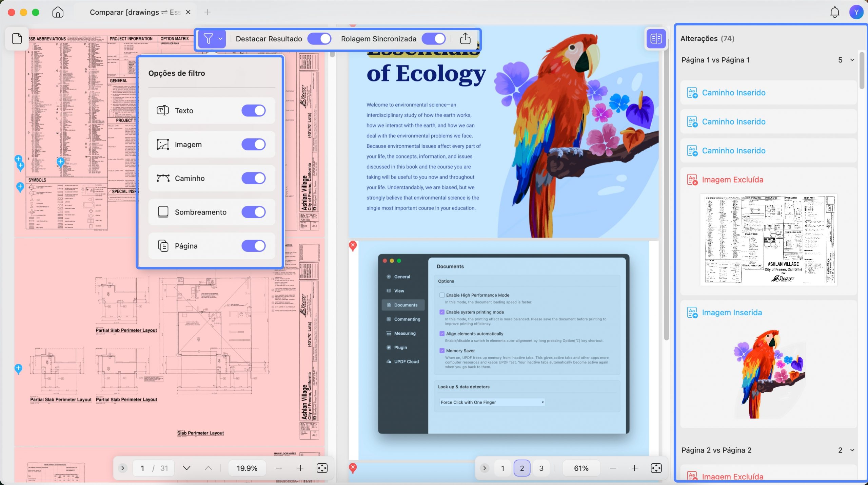This screenshot has height=485, width=868.
Task: Toggle the side-by-side comparison view icon
Action: point(656,39)
